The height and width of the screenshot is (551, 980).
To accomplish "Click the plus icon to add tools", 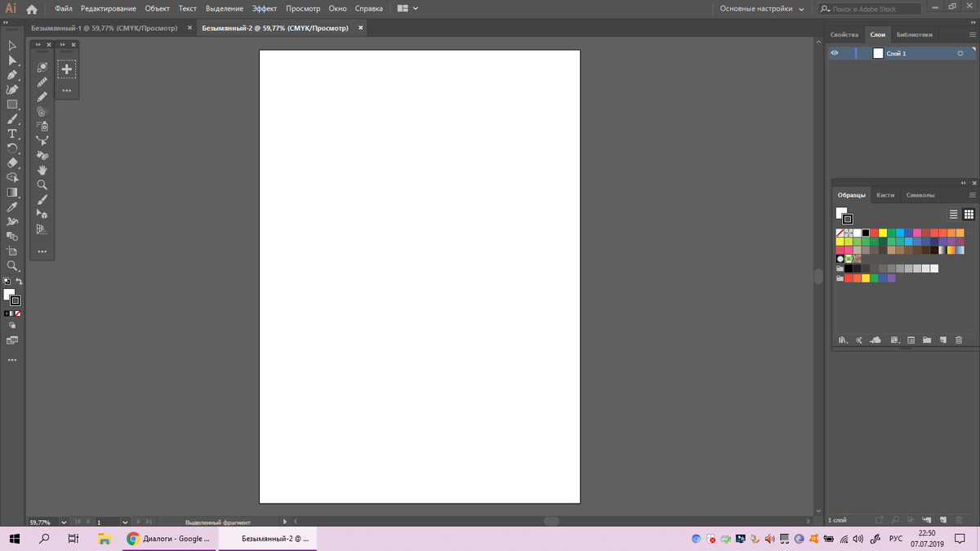I will [67, 69].
